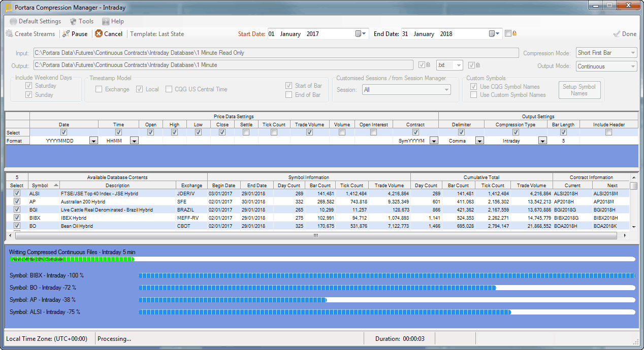Open the Help menu
The height and width of the screenshot is (350, 644).
(x=113, y=21)
